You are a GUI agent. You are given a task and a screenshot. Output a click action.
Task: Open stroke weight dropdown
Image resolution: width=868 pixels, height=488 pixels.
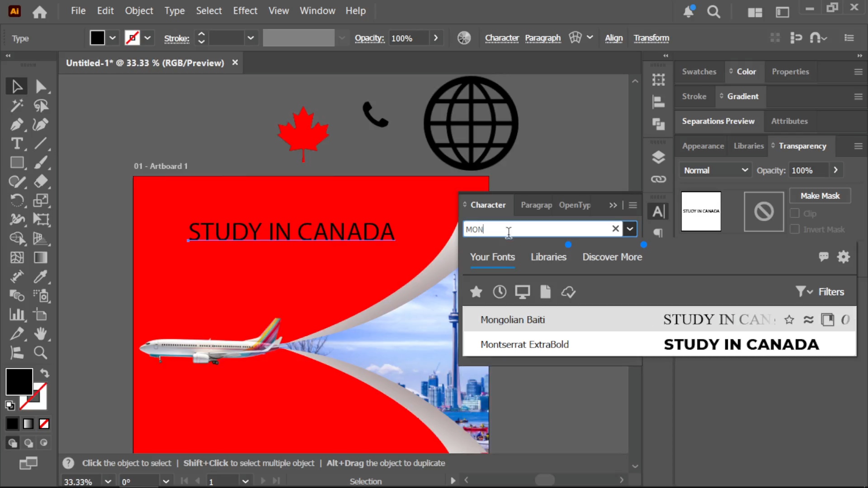click(250, 38)
